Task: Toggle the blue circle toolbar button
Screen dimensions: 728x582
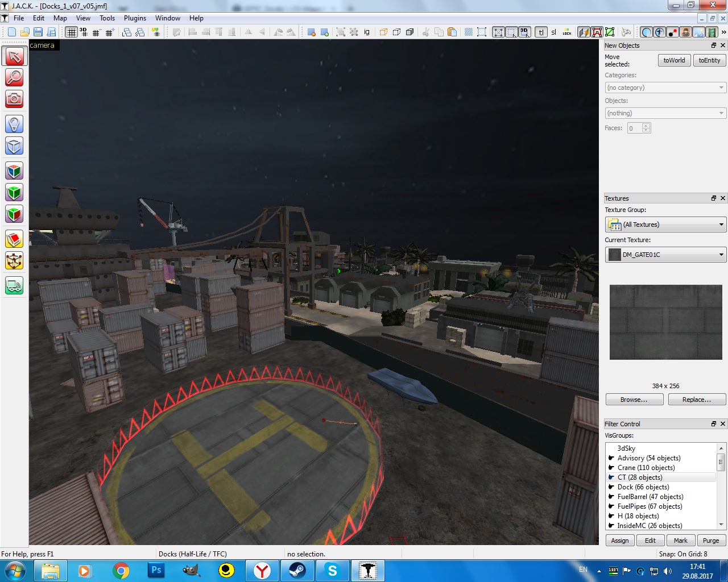Action: (x=646, y=32)
